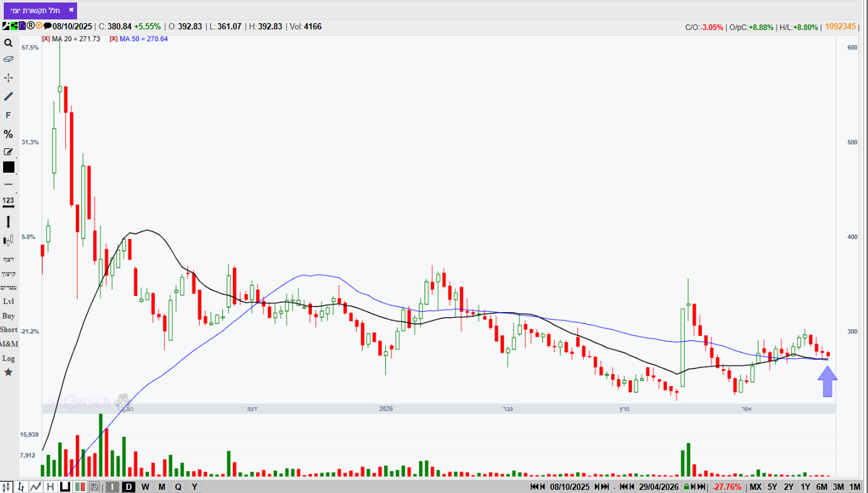The height and width of the screenshot is (493, 868).
Task: Select the black bracket chart style icon
Action: tap(65, 487)
